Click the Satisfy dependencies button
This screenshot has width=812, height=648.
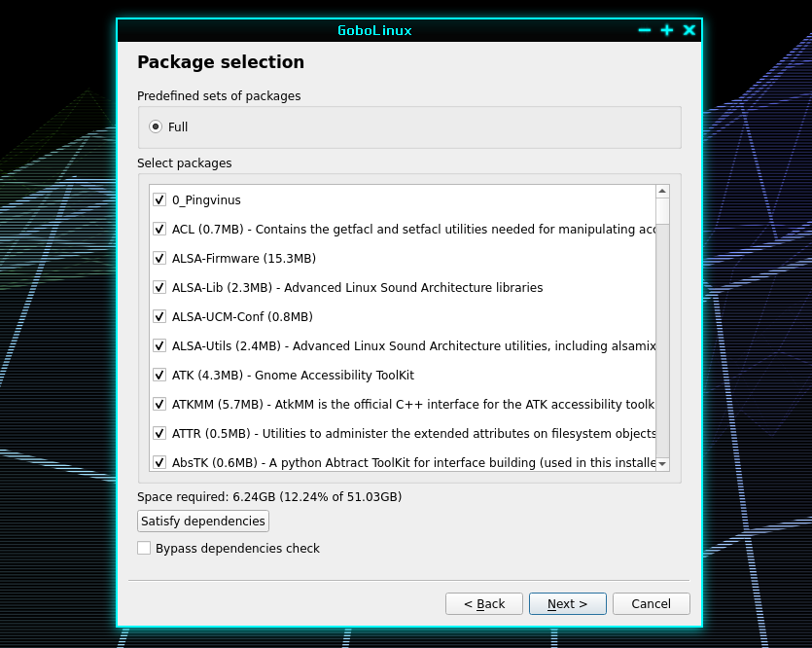(203, 522)
